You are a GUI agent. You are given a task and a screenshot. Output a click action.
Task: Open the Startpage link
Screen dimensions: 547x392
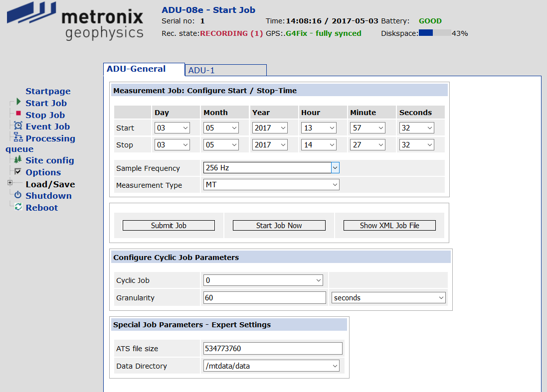pyautogui.click(x=48, y=91)
